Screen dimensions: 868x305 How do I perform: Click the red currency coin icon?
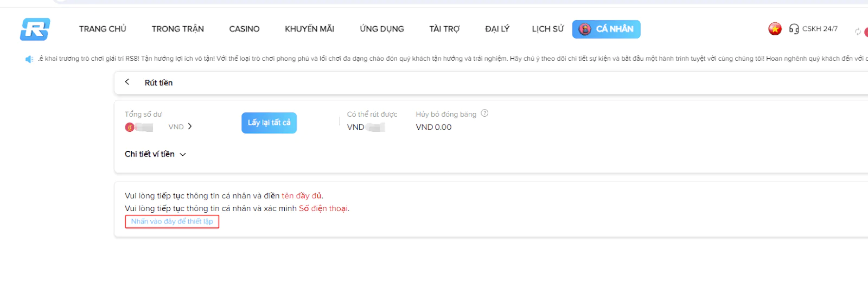pyautogui.click(x=130, y=128)
